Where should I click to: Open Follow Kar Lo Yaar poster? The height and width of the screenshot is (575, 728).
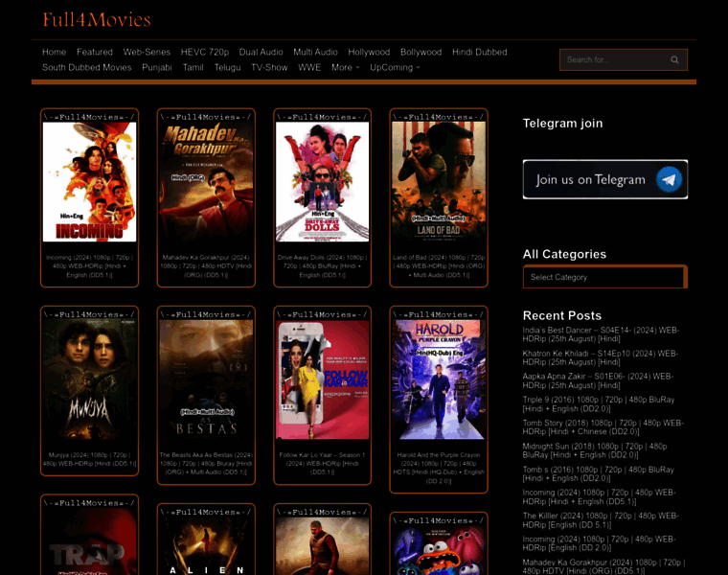322,379
